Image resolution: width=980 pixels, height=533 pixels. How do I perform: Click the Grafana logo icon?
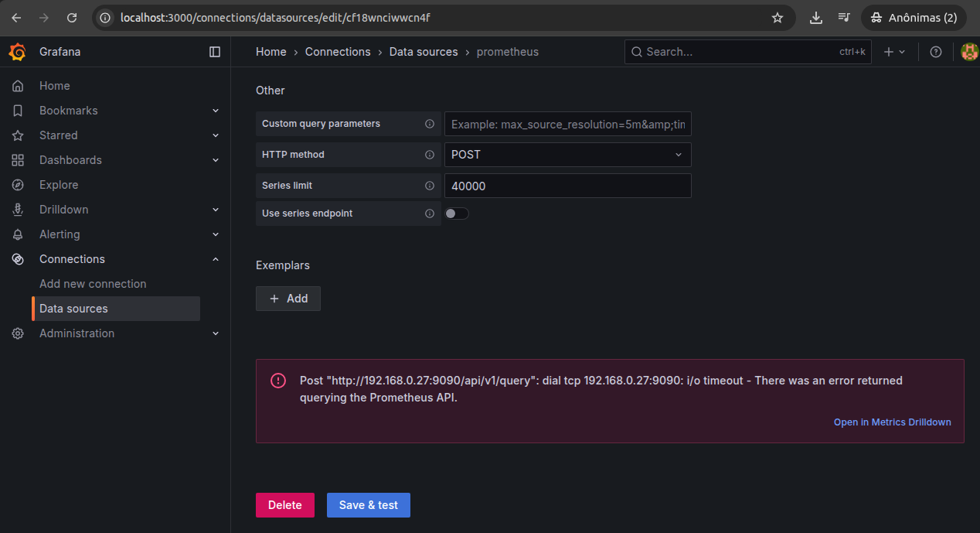point(18,52)
